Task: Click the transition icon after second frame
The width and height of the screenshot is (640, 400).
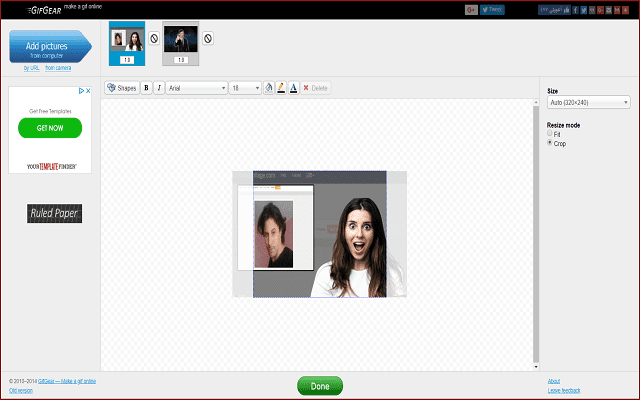Action: tap(208, 39)
